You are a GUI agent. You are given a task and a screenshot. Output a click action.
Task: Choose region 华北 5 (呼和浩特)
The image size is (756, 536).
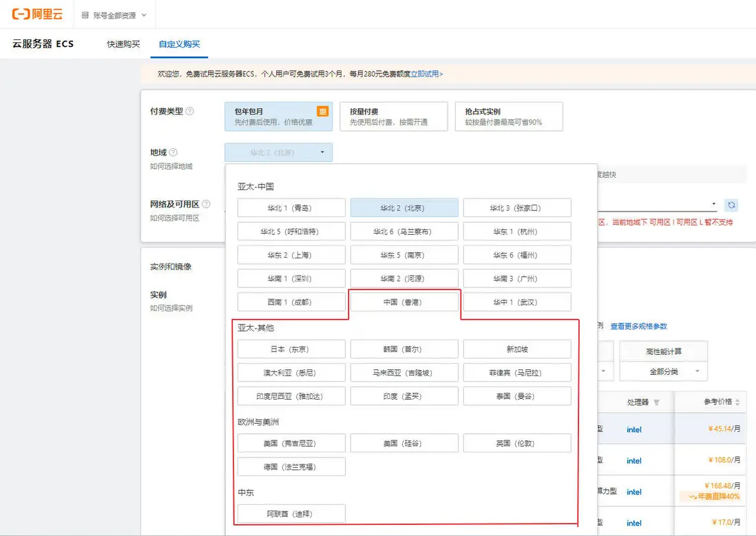tap(291, 231)
